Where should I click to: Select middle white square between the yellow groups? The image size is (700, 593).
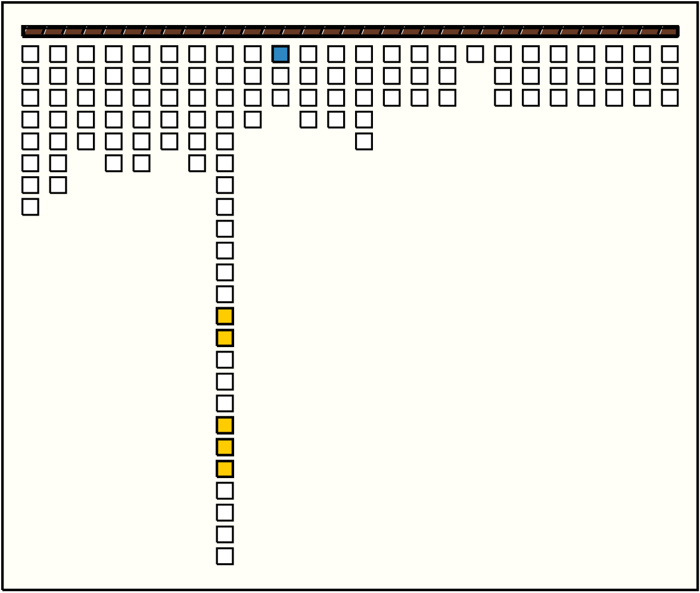pos(225,382)
